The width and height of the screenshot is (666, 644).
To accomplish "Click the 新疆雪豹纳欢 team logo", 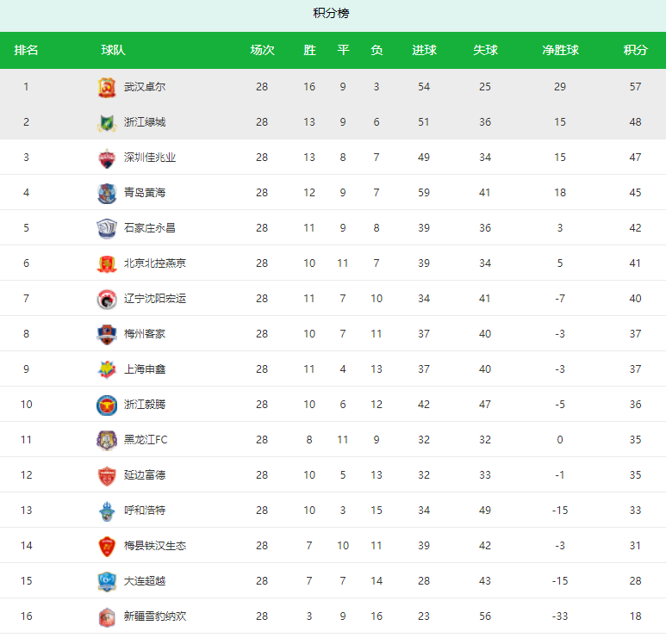I will (x=107, y=616).
